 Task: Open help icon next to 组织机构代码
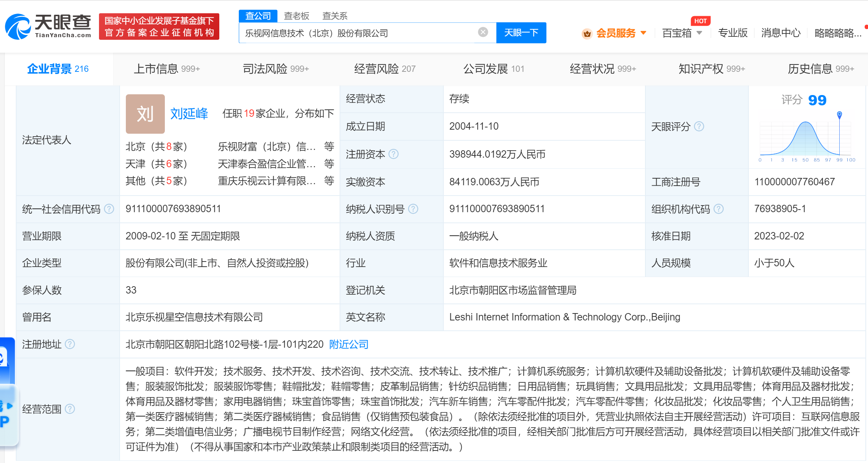(719, 209)
